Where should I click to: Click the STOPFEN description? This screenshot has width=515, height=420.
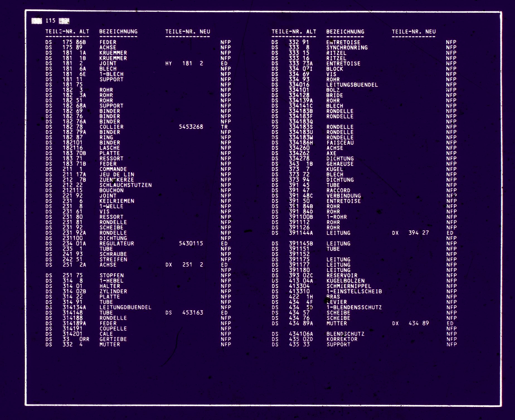(111, 275)
